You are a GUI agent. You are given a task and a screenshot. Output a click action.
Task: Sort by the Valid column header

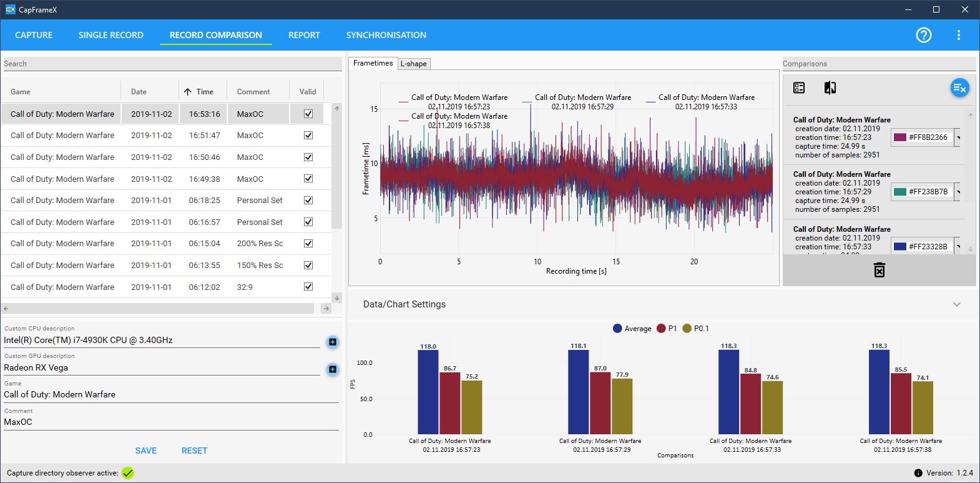[308, 92]
